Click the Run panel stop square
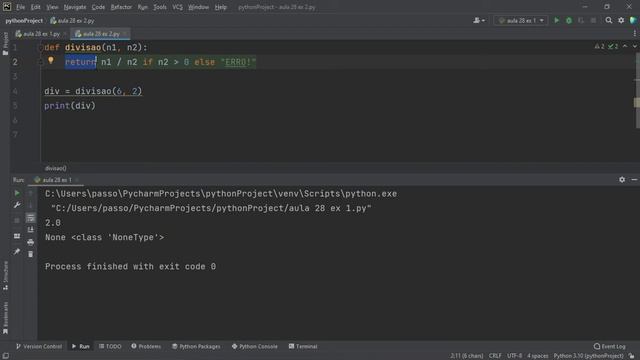This screenshot has height=360, width=640. point(17,220)
